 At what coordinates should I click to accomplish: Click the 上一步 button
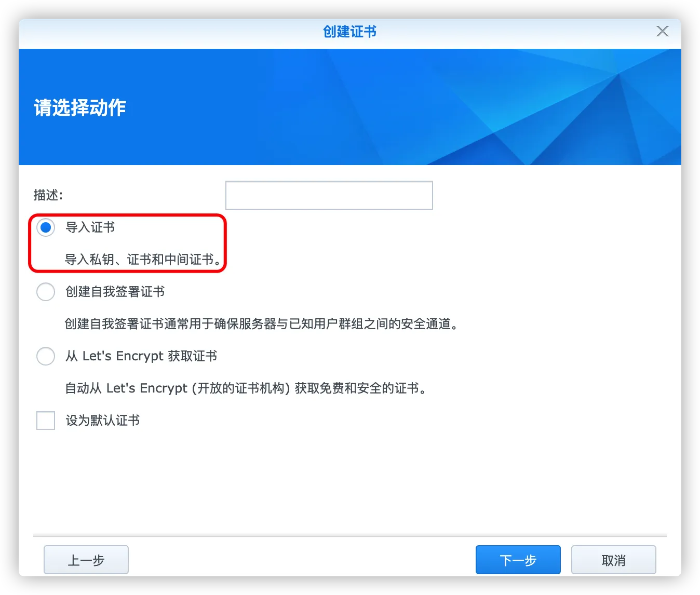(x=86, y=560)
